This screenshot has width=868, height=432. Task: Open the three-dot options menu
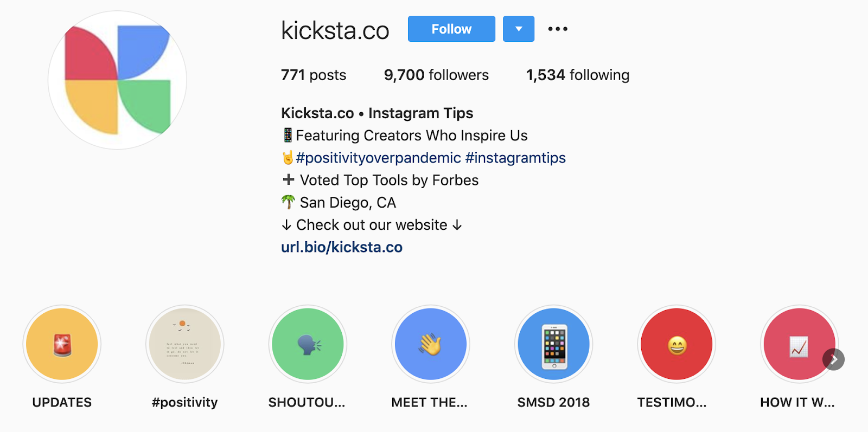[558, 29]
